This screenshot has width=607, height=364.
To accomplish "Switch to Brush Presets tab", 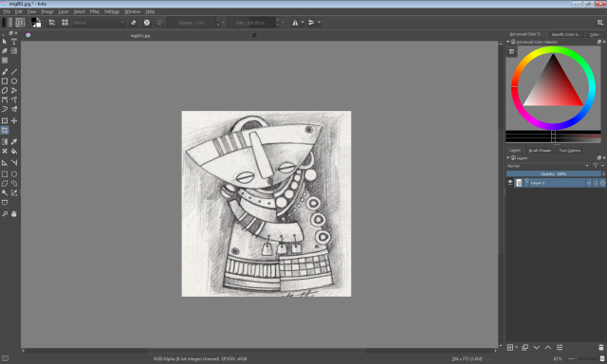I will (540, 151).
